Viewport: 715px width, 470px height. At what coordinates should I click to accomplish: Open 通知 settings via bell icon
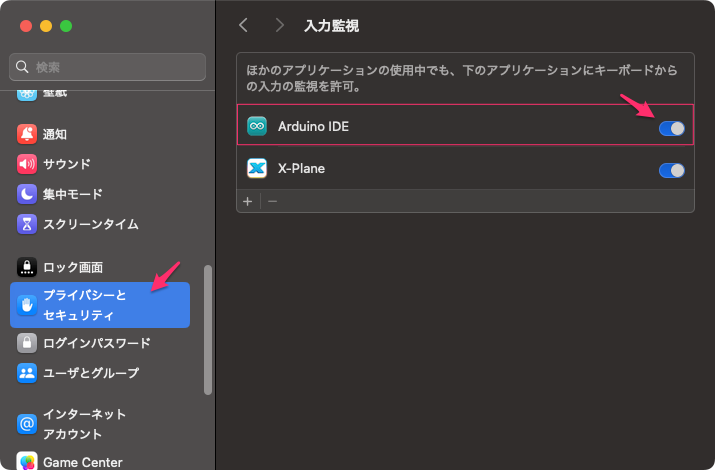27,134
